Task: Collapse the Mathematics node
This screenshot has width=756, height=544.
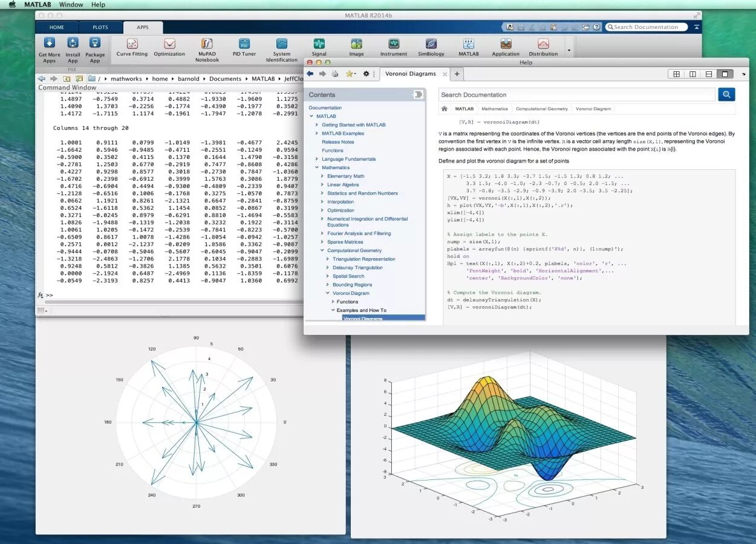Action: click(x=316, y=167)
